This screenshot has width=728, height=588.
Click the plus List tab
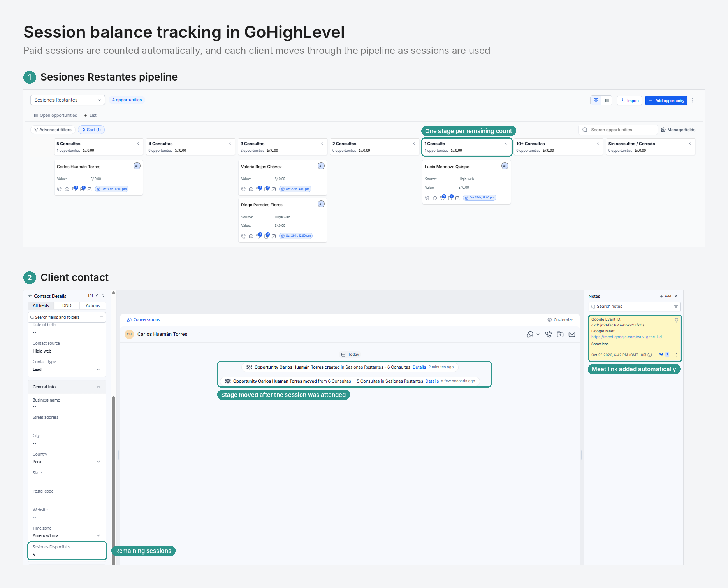(x=90, y=116)
